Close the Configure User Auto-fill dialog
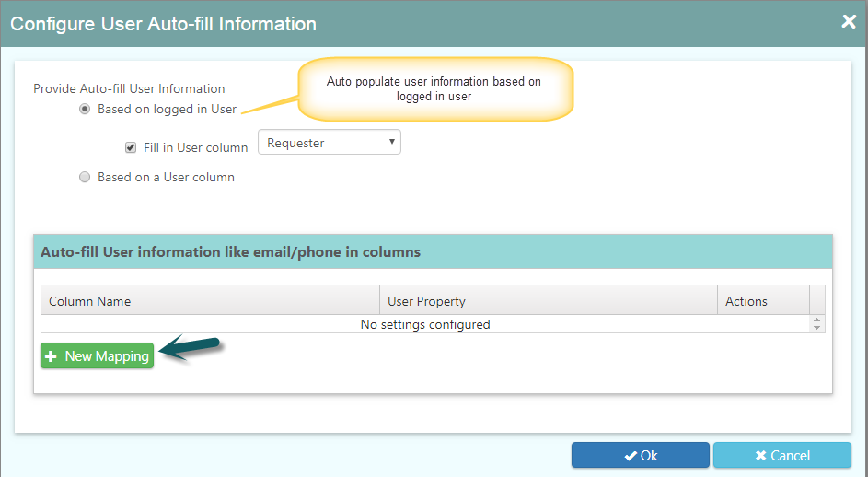The image size is (868, 477). (848, 21)
